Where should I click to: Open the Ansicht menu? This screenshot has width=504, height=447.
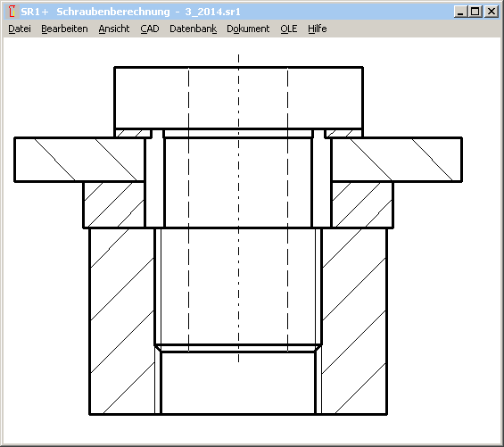pos(114,29)
